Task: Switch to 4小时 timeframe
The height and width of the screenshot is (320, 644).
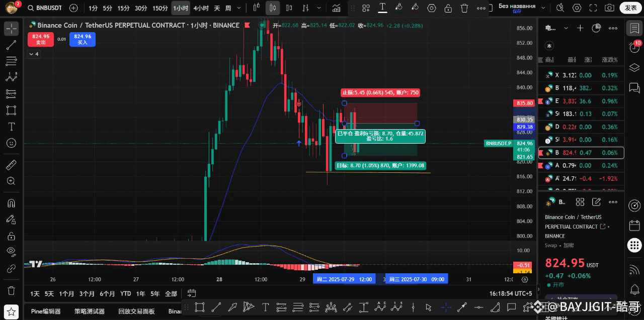Action: point(201,8)
